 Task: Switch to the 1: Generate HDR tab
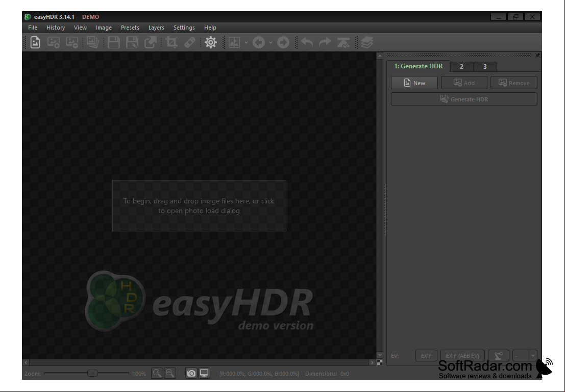(x=418, y=66)
